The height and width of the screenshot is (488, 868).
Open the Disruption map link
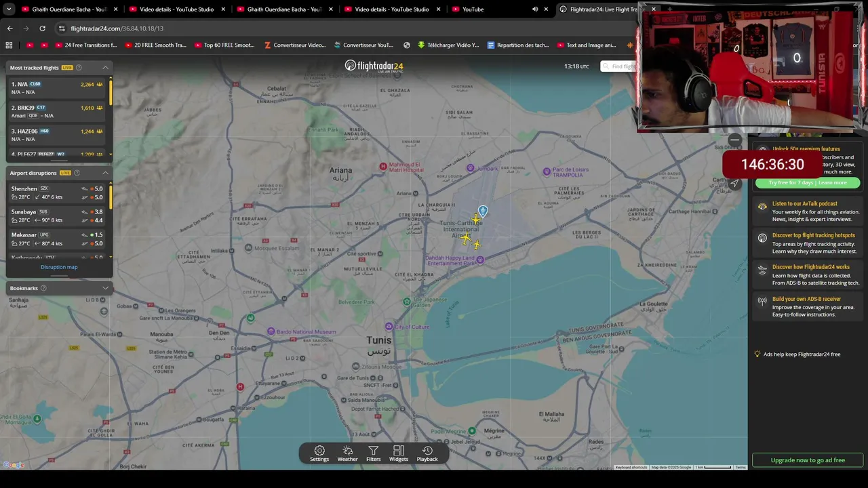[59, 267]
